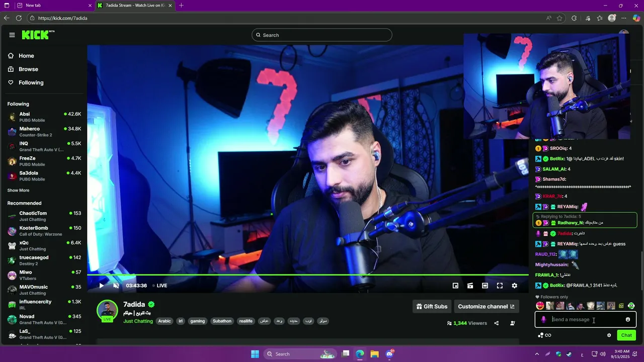Open xQc recommended channel
Image resolution: width=644 pixels, height=362 pixels.
(x=44, y=245)
